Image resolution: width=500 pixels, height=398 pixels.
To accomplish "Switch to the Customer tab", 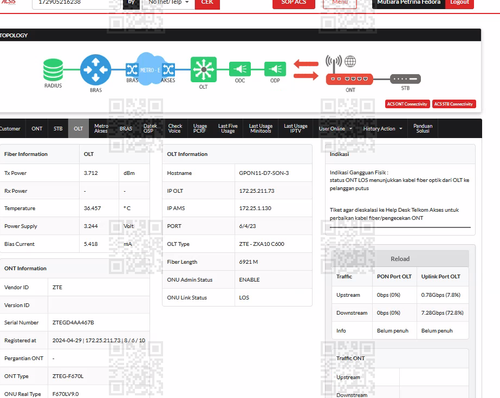I will [x=10, y=129].
